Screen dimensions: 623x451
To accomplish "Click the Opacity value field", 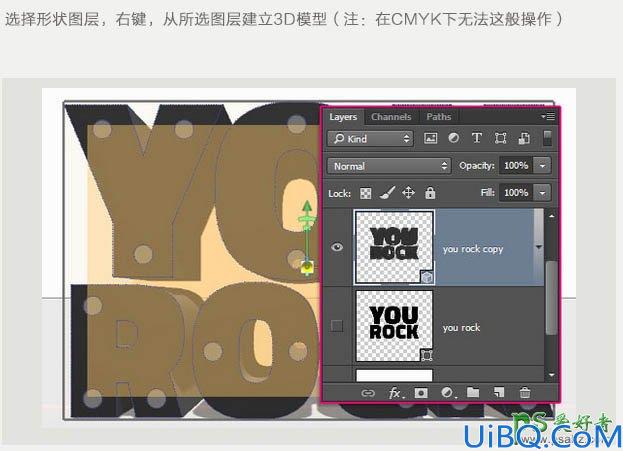I will pos(516,165).
